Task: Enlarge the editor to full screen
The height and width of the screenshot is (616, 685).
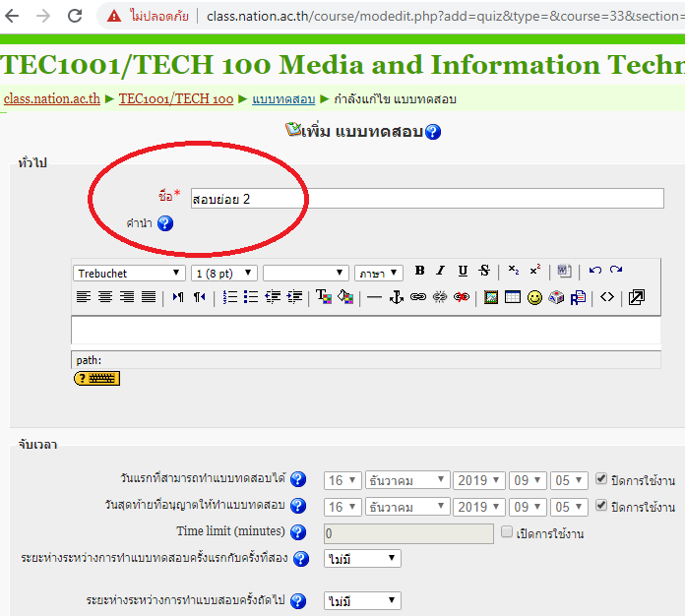Action: (x=636, y=297)
